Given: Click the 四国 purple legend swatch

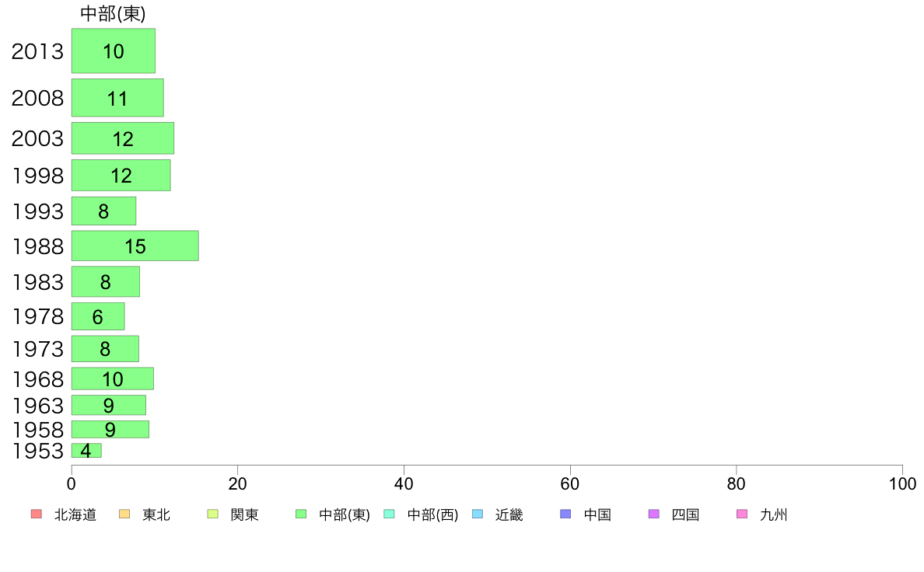Looking at the screenshot, I should [x=653, y=514].
